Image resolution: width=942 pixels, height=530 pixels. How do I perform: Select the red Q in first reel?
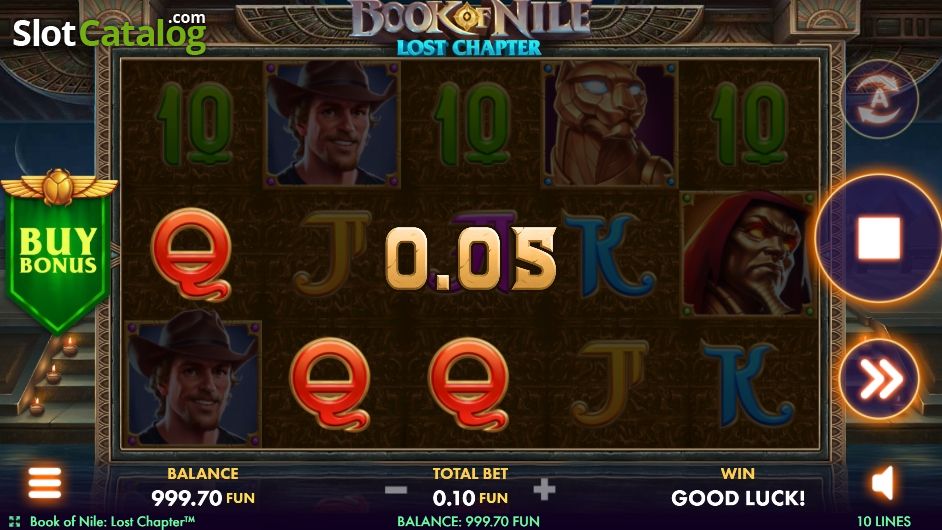coord(192,254)
